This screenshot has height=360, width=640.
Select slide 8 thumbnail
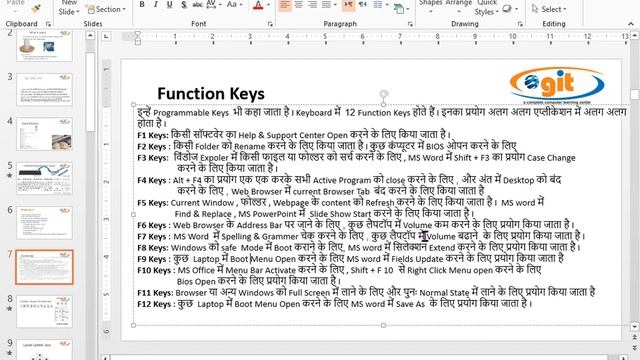44,312
